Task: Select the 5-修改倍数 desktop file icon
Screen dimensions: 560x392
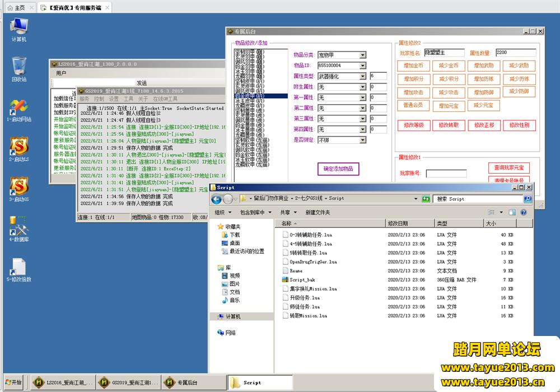Action: [x=18, y=270]
